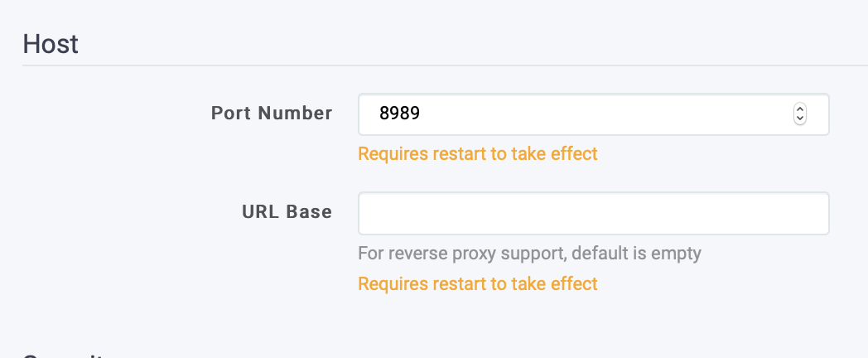Click the restart warning under Port Number
Image resolution: width=868 pixels, height=358 pixels.
pos(477,153)
